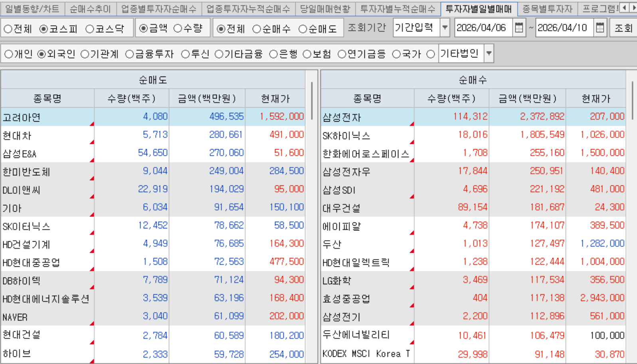Open calendar picker for end date 2026/04/10
The width and height of the screenshot is (637, 364).
click(600, 28)
